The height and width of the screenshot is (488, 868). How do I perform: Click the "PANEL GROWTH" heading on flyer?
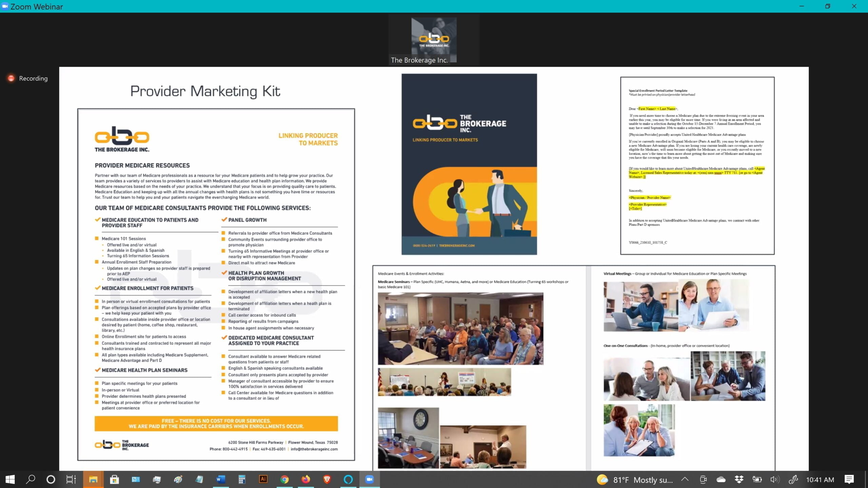pyautogui.click(x=247, y=220)
